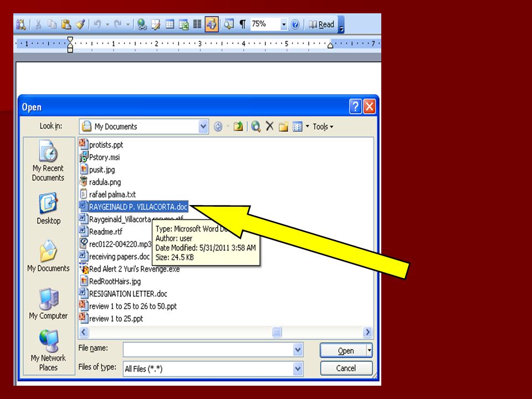532x399 pixels.
Task: Click the Back button in Open dialog
Action: point(218,127)
